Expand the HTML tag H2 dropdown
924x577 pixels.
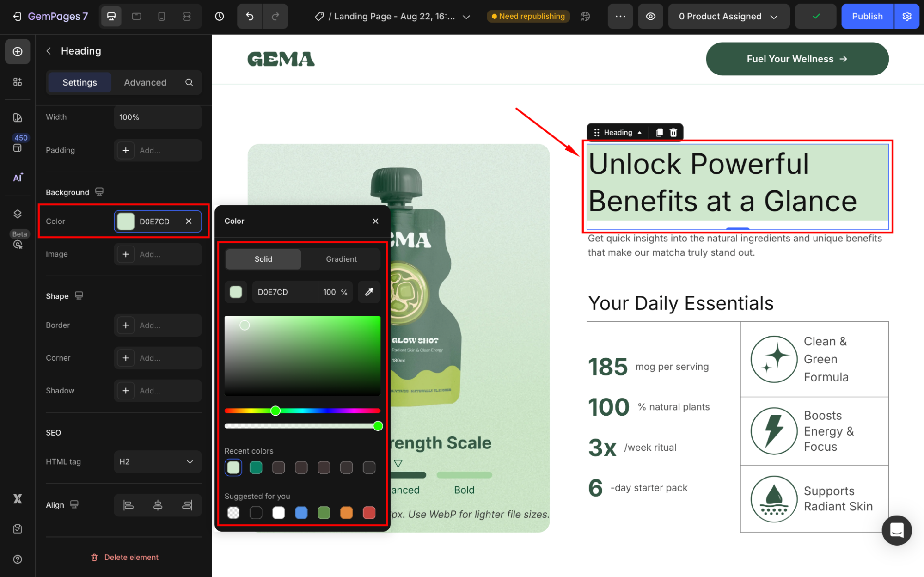[x=157, y=461]
